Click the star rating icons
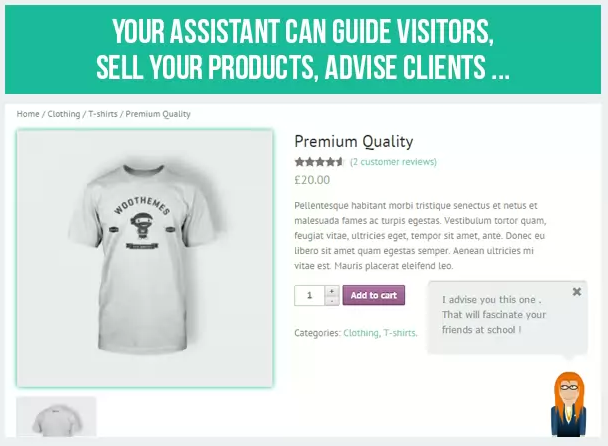Image resolution: width=608 pixels, height=446 pixels. point(319,162)
